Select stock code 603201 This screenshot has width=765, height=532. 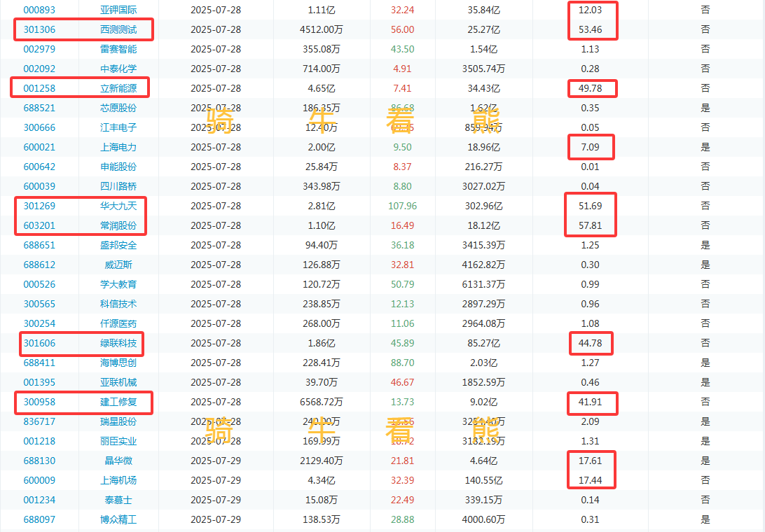pyautogui.click(x=39, y=225)
